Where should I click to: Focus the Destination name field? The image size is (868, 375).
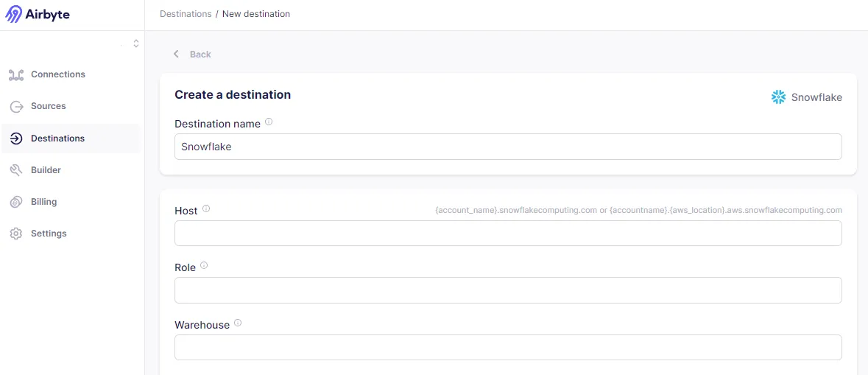(x=508, y=147)
